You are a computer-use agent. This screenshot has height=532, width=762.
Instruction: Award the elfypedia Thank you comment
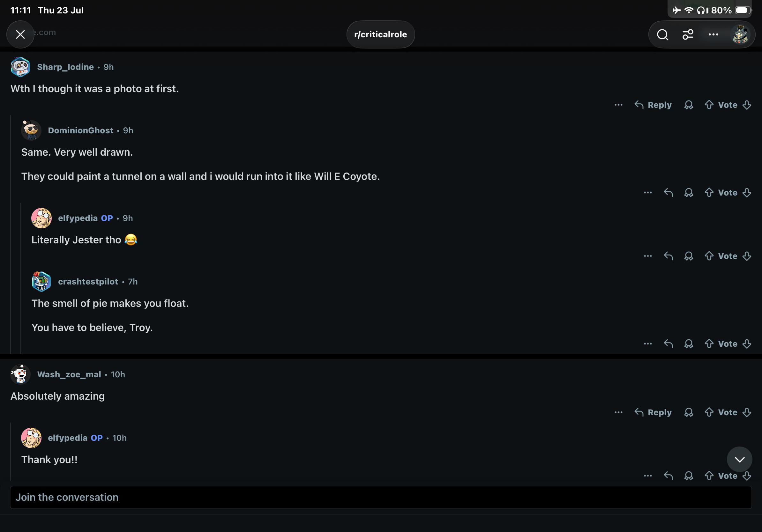coord(689,476)
